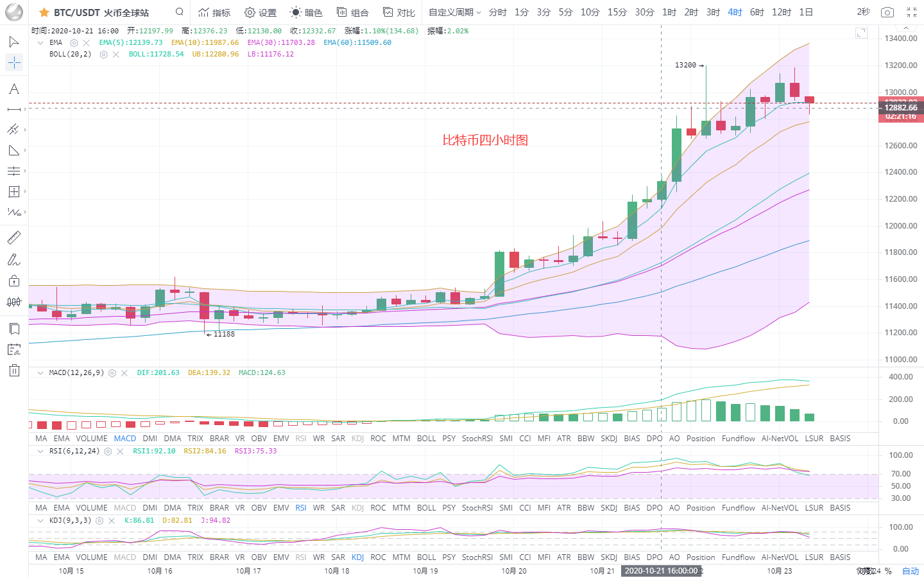Click the globe logo at top left
The height and width of the screenshot is (578, 924).
(x=13, y=12)
